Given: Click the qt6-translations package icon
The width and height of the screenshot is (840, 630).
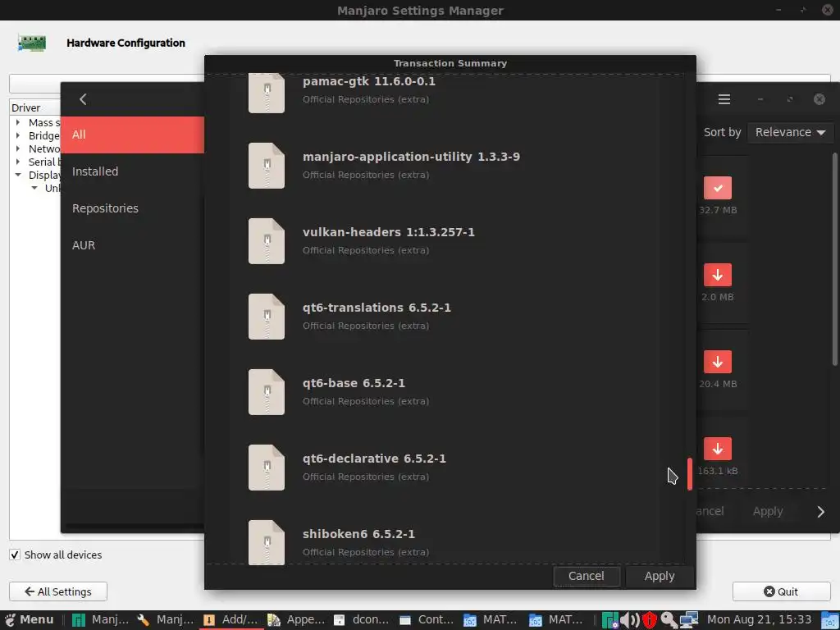Looking at the screenshot, I should 267,317.
